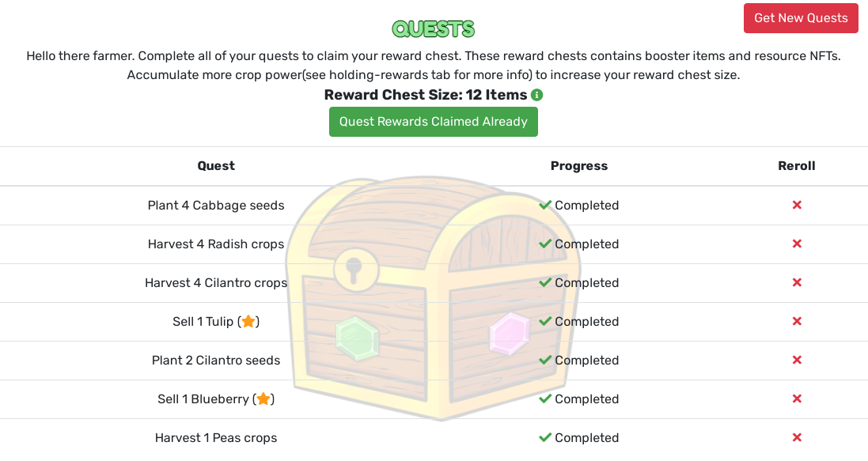Image resolution: width=868 pixels, height=461 pixels.
Task: Click the gold star beside Sell 1 Blueberry
Action: coord(263,399)
